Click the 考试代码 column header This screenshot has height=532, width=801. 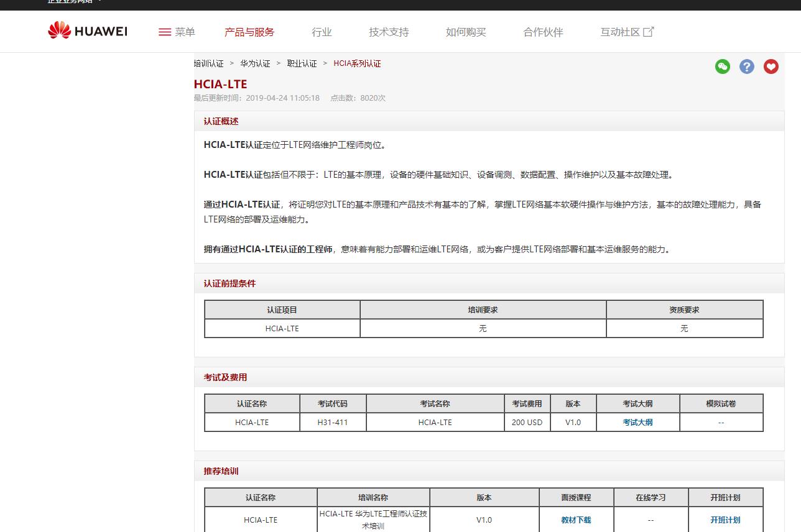333,403
